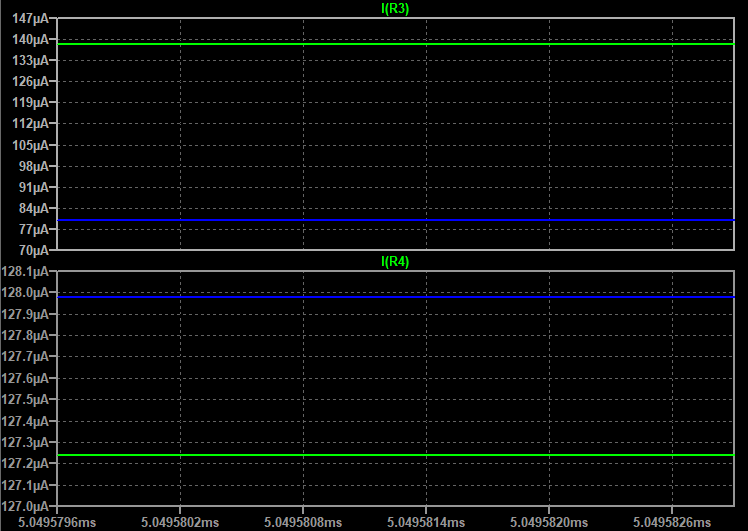This screenshot has width=748, height=531.
Task: Click the 127.2µA axis label
Action: (25, 463)
